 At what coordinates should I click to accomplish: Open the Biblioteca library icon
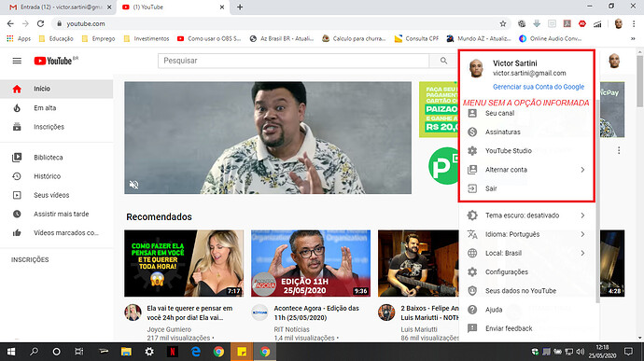click(x=17, y=158)
